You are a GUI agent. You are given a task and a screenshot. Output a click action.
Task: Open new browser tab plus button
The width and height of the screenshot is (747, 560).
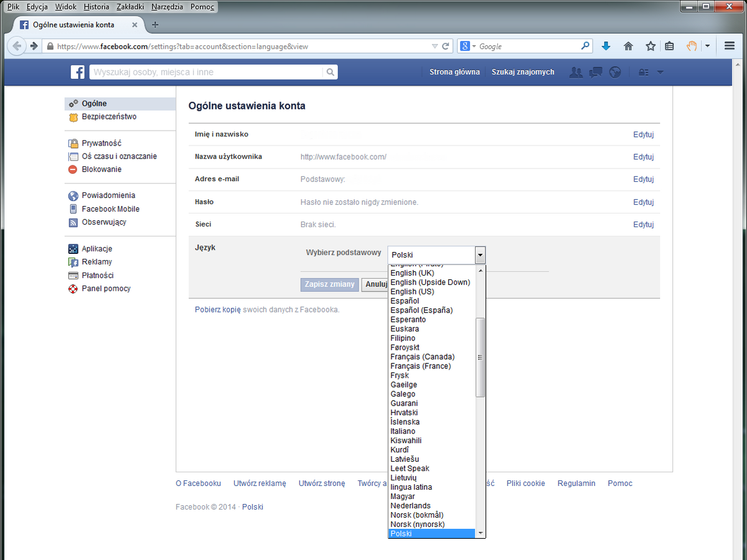click(x=155, y=25)
